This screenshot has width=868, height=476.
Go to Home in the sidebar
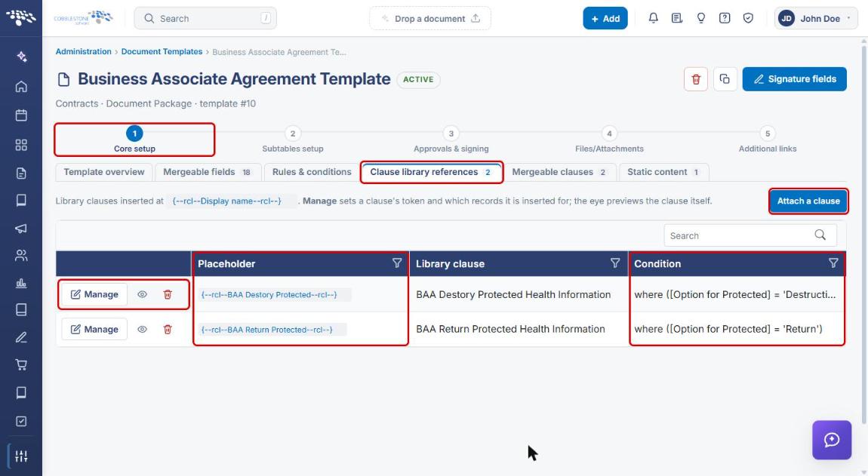coord(21,86)
